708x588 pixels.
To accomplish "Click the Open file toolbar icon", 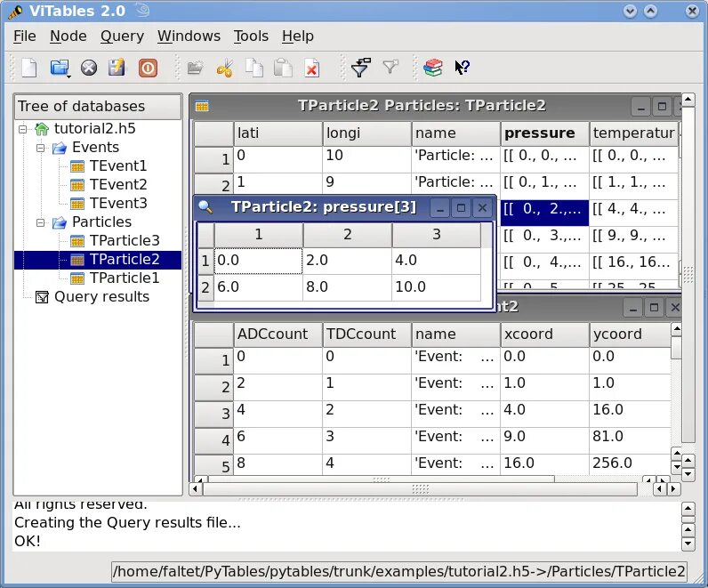I will coord(59,68).
